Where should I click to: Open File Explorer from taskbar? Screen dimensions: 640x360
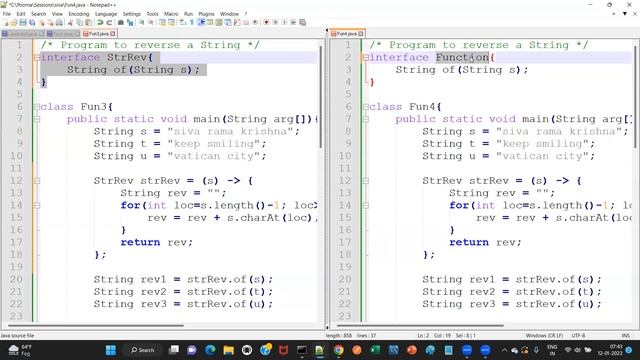click(x=229, y=350)
